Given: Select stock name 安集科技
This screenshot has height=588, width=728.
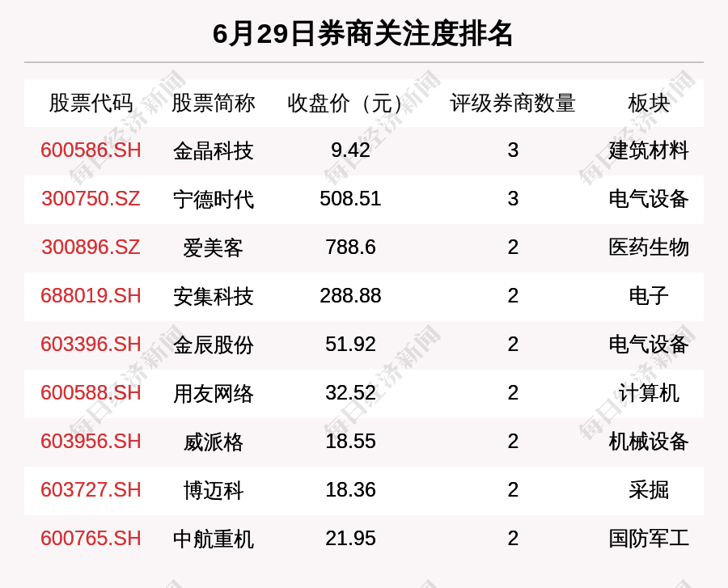Looking at the screenshot, I should click(213, 297).
